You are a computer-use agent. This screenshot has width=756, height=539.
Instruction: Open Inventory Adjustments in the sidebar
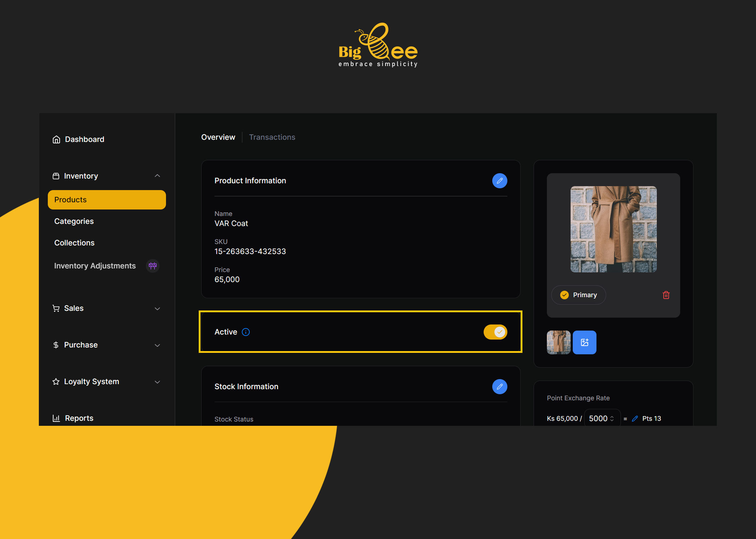click(x=95, y=266)
